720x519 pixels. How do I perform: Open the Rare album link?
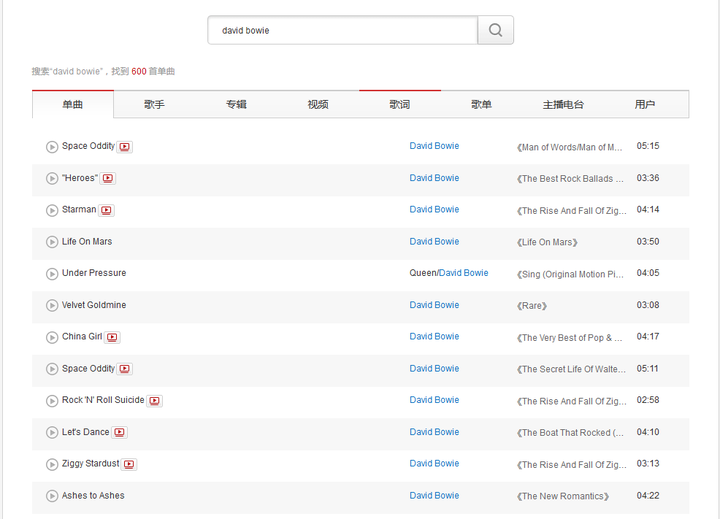[x=532, y=306]
